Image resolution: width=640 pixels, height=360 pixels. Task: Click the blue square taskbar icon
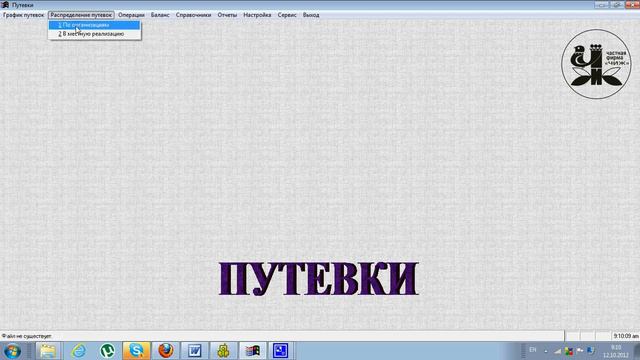(280, 351)
